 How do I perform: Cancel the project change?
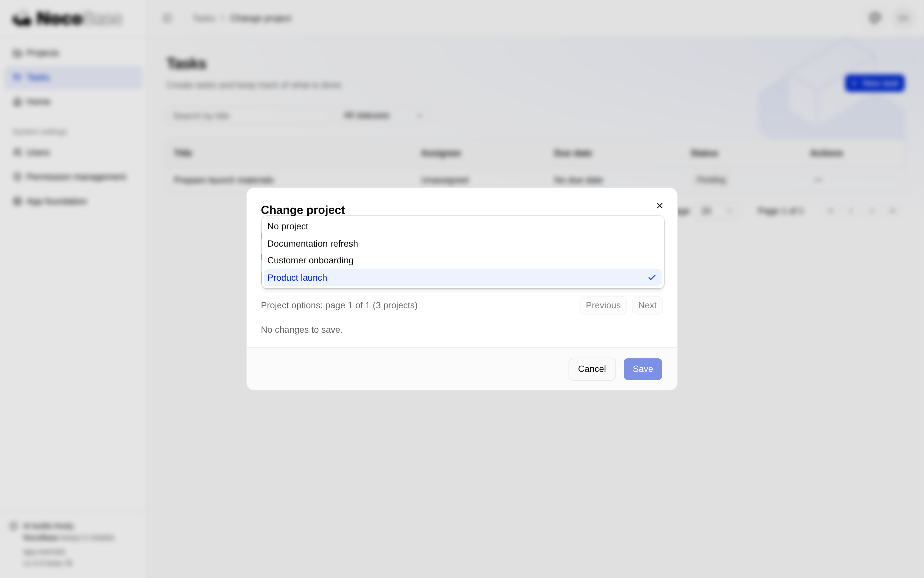click(x=592, y=369)
